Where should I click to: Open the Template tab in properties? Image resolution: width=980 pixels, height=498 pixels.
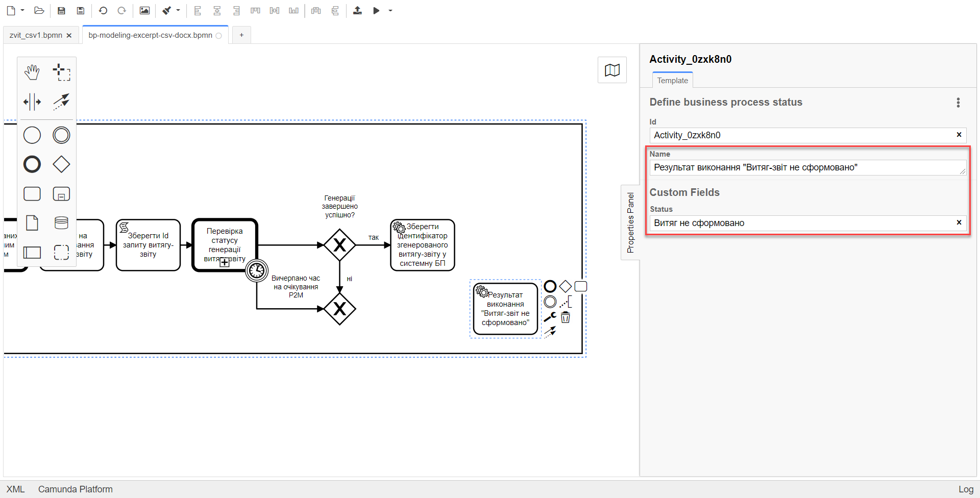click(672, 81)
